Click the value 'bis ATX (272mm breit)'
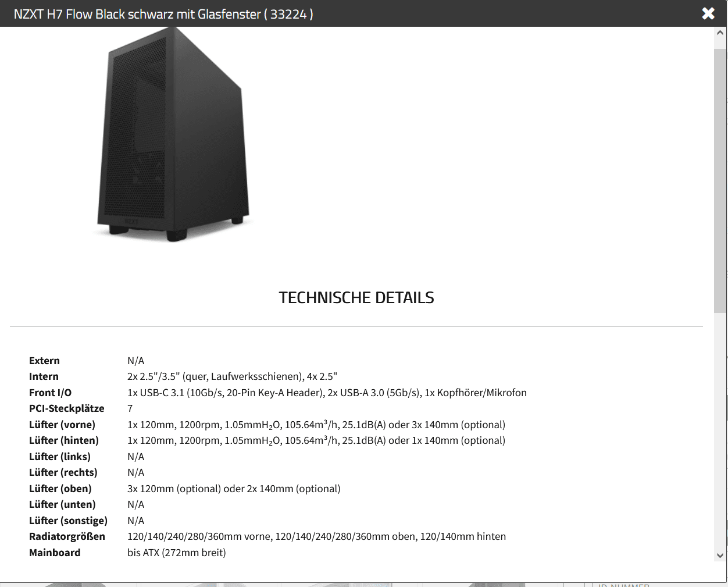This screenshot has width=728, height=587. click(177, 553)
